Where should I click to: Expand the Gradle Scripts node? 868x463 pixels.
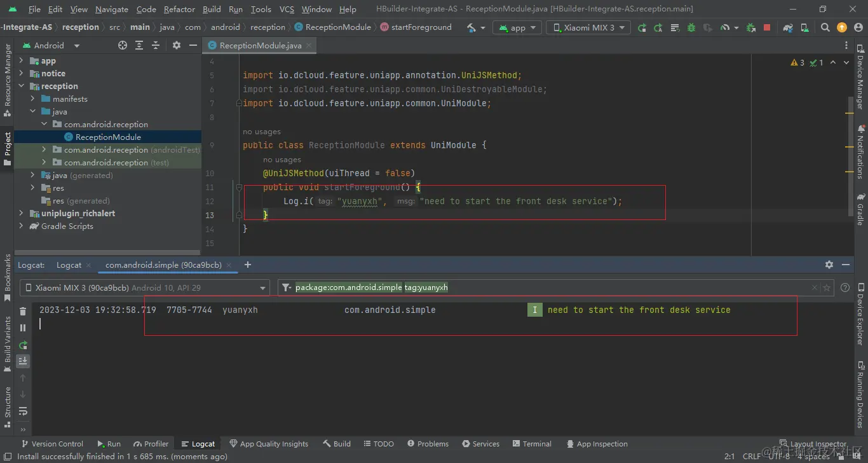tap(21, 226)
